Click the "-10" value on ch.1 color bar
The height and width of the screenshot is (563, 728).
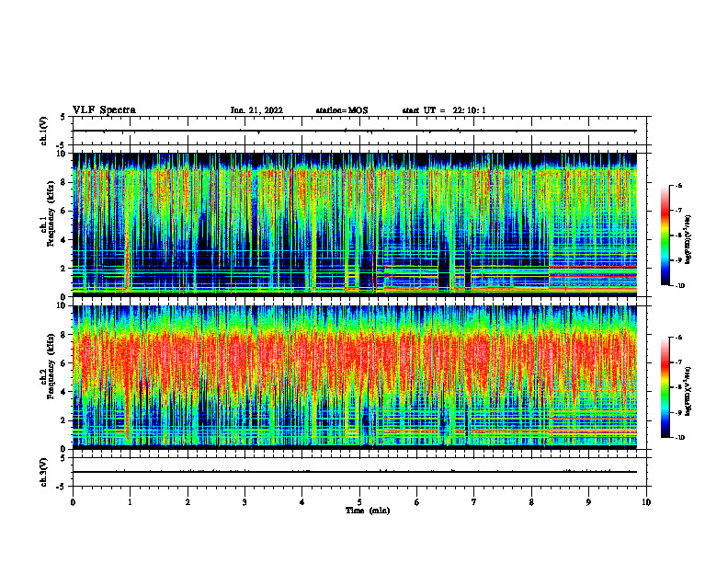(680, 286)
